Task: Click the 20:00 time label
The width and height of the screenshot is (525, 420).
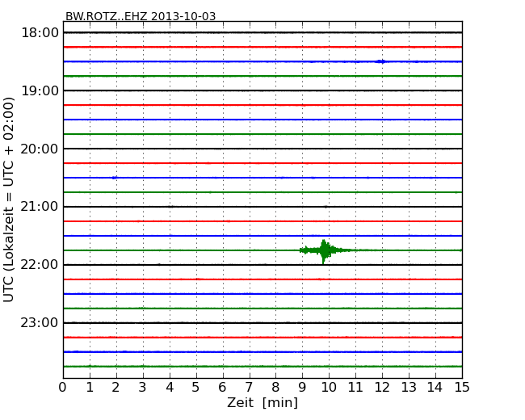Action: (40, 149)
